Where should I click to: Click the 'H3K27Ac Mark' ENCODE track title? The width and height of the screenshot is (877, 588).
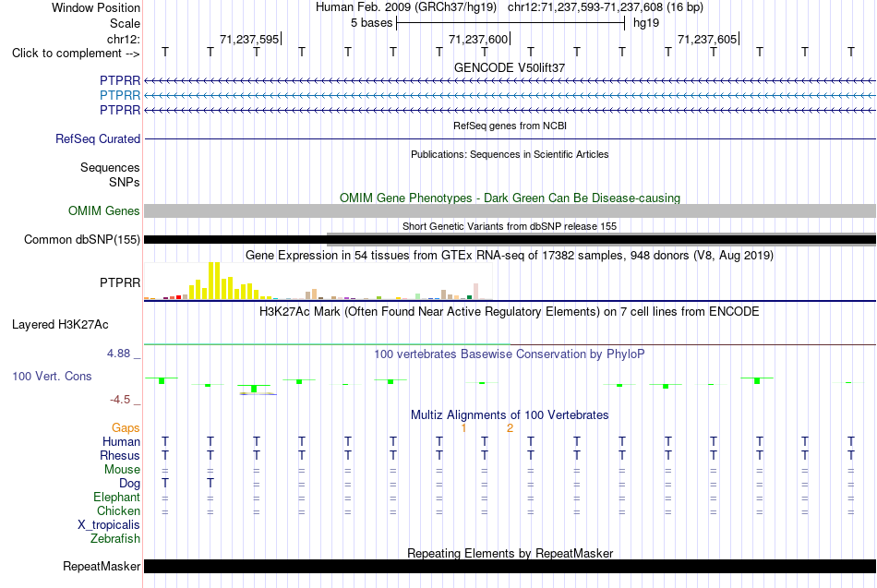pyautogui.click(x=510, y=312)
